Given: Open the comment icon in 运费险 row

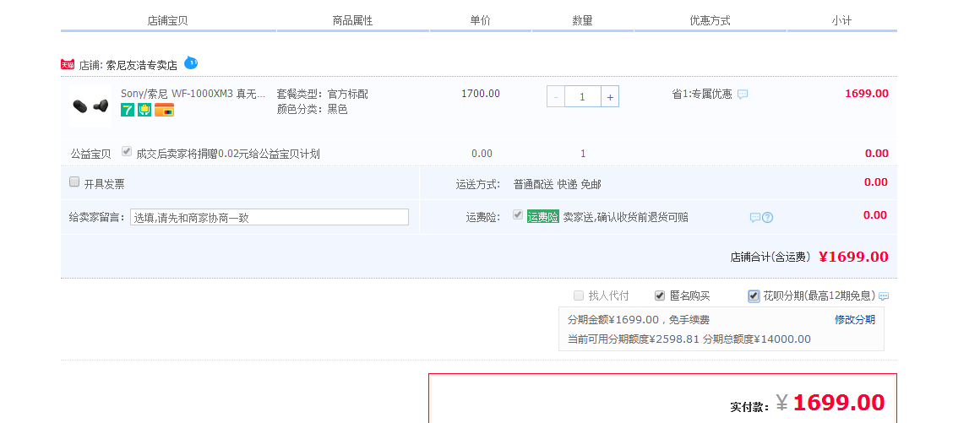Looking at the screenshot, I should tap(755, 218).
